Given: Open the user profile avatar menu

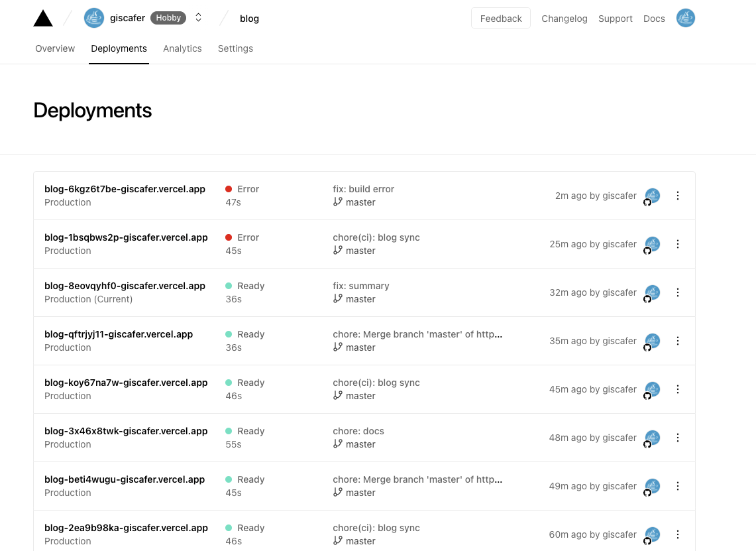Looking at the screenshot, I should [685, 18].
